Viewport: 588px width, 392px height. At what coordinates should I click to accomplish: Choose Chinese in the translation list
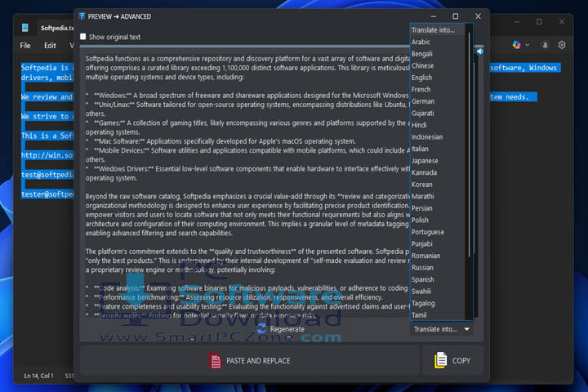click(422, 65)
